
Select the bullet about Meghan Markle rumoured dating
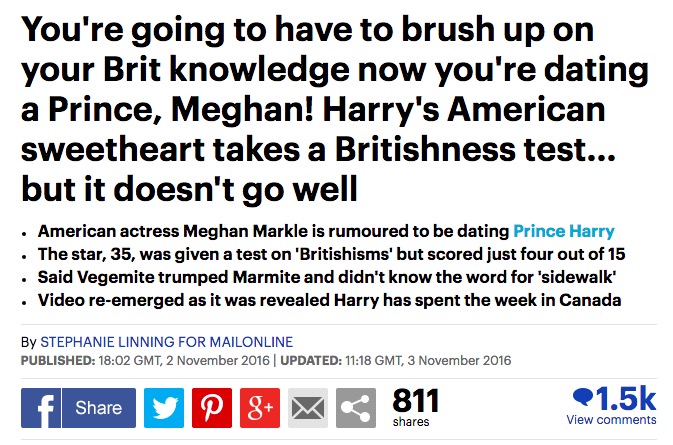326,231
